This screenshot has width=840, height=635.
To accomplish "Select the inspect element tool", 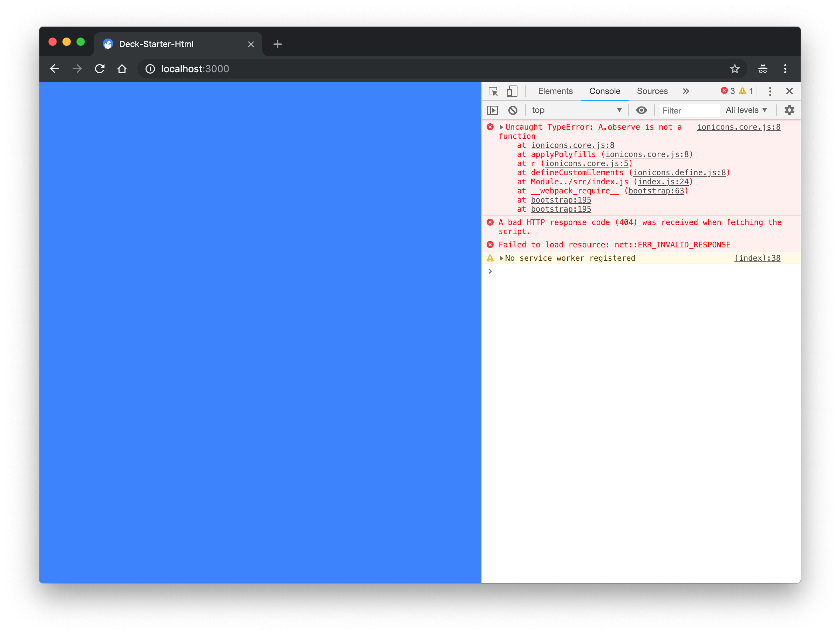I will [x=493, y=91].
